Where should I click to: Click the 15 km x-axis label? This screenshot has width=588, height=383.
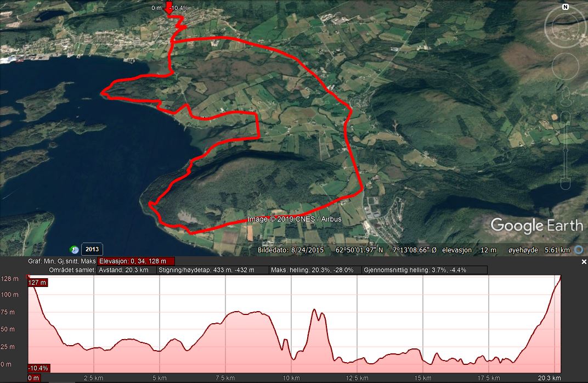422,378
